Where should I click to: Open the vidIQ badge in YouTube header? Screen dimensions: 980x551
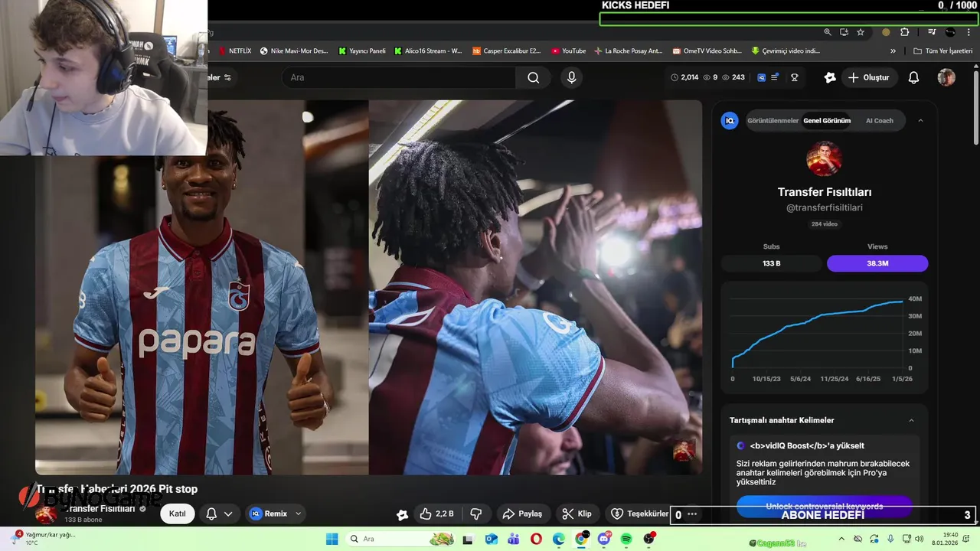coord(762,77)
